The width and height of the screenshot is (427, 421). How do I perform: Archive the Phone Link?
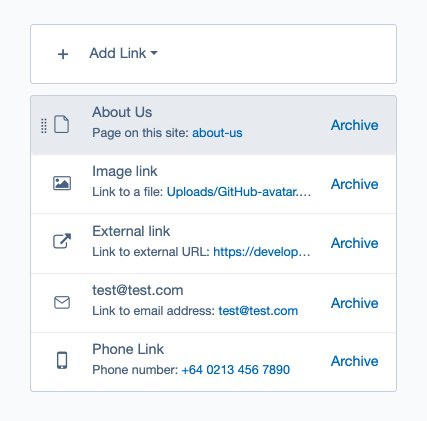[354, 361]
